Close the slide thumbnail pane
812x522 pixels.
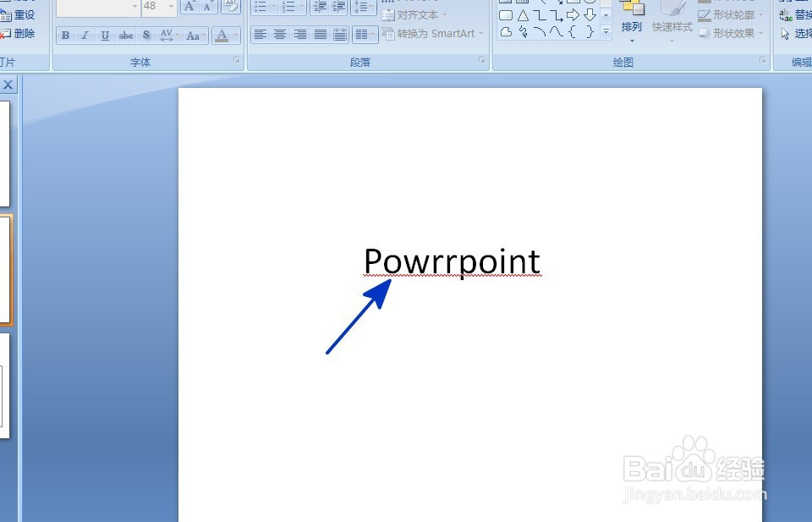tap(8, 85)
